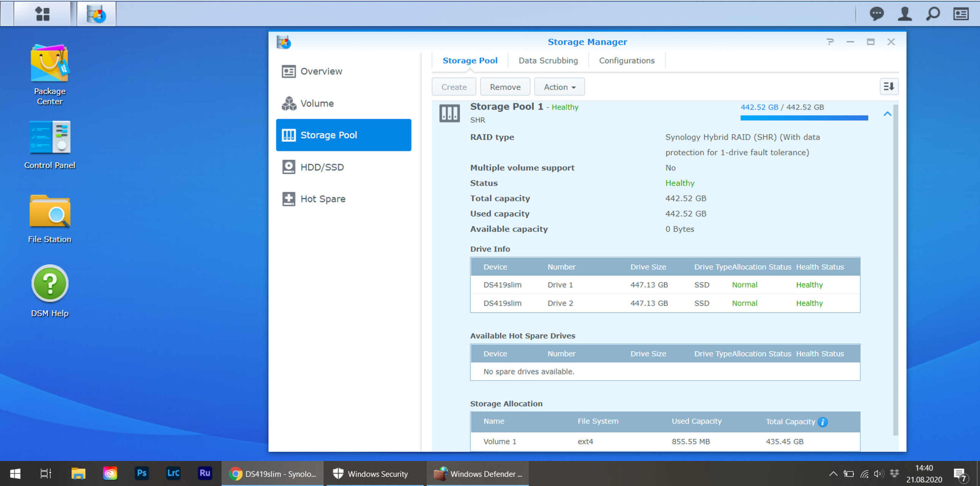Screen dimensions: 980x486
Task: Open Hot Spare section in sidebar
Action: pos(343,199)
